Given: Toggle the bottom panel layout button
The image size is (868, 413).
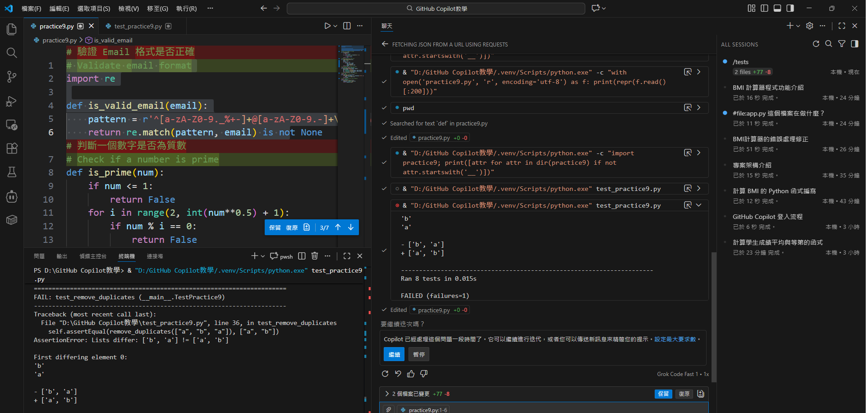Looking at the screenshot, I should click(777, 8).
